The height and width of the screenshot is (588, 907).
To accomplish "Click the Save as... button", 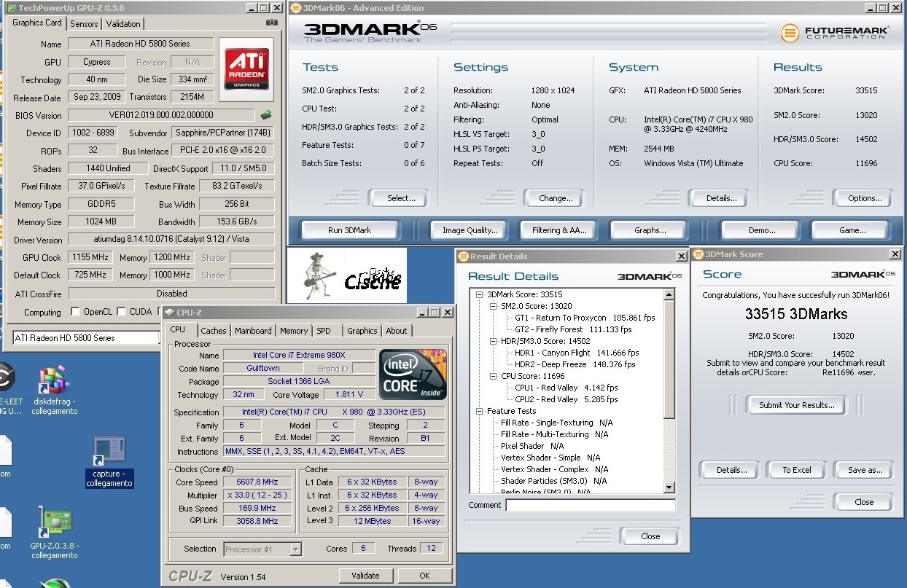I will pos(865,470).
